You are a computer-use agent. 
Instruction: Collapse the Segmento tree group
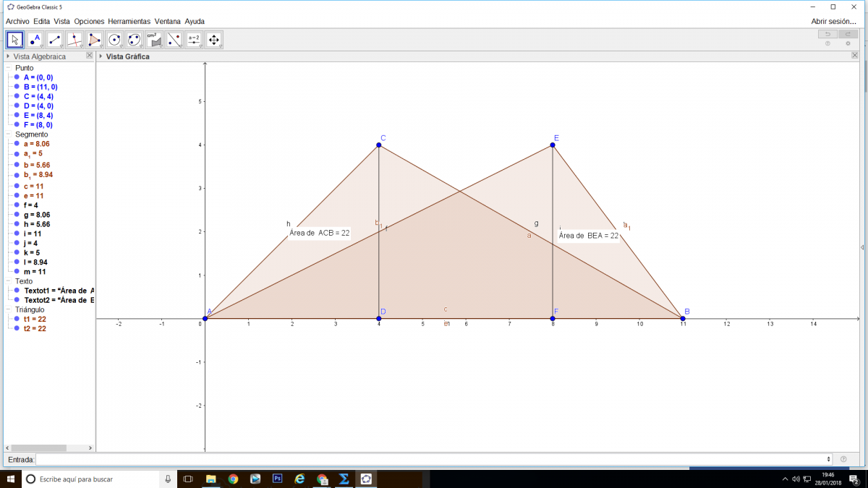8,134
